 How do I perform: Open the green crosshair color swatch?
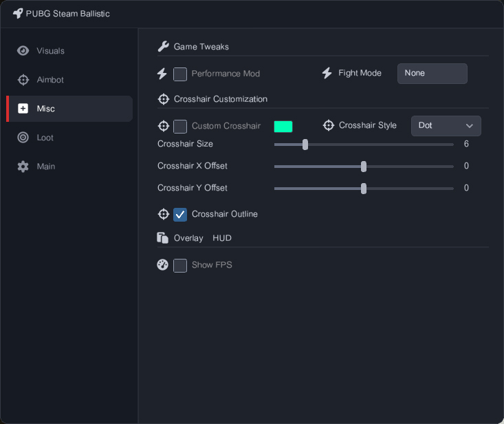pos(283,127)
